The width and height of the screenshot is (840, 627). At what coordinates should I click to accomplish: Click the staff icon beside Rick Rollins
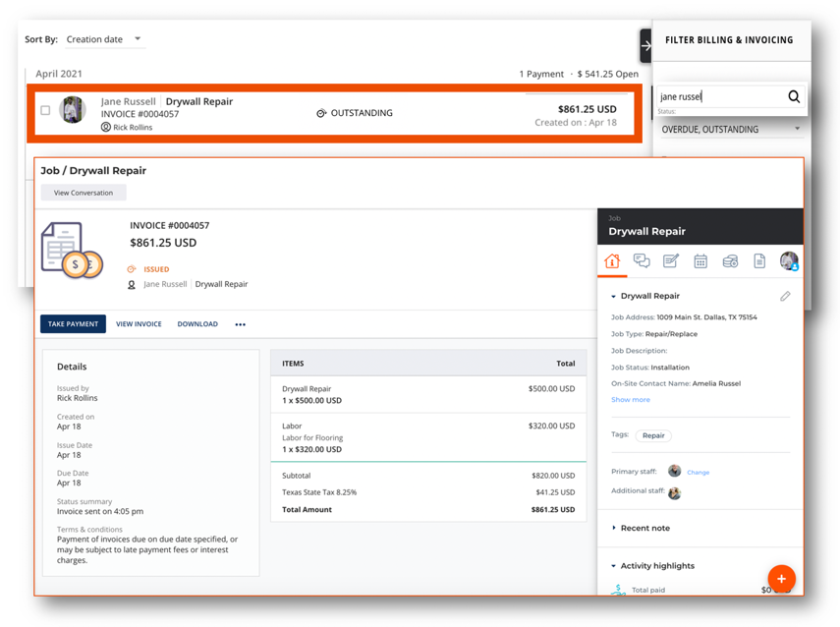tap(106, 127)
